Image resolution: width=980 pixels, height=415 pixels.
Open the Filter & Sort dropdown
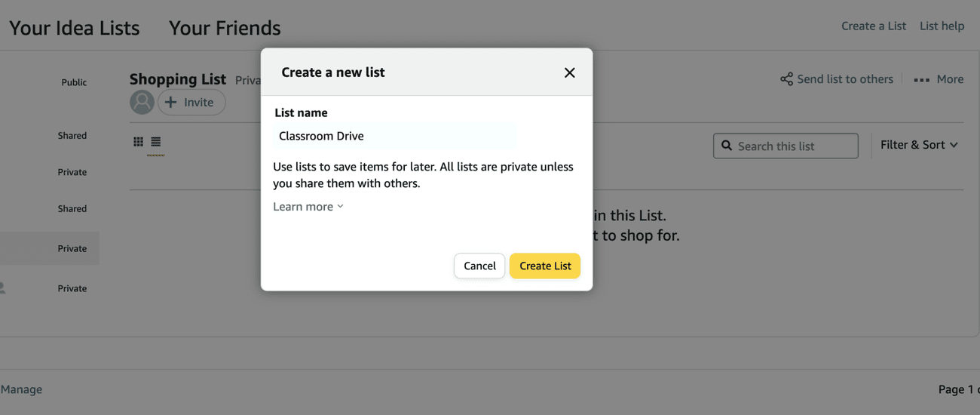(919, 145)
